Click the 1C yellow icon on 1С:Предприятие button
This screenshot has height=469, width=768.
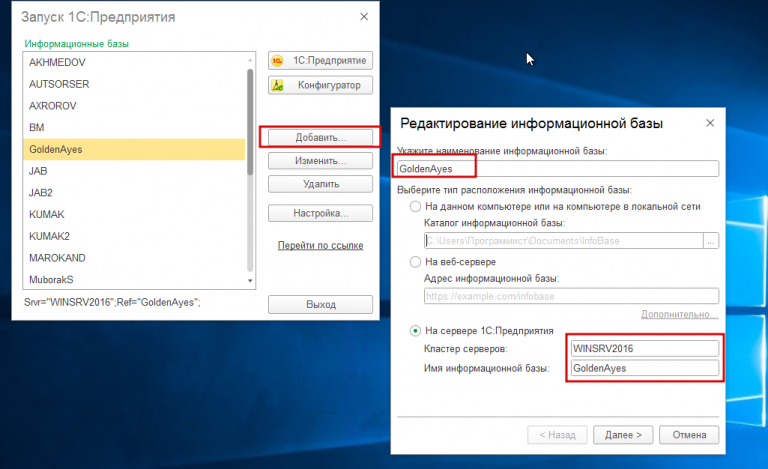click(277, 61)
